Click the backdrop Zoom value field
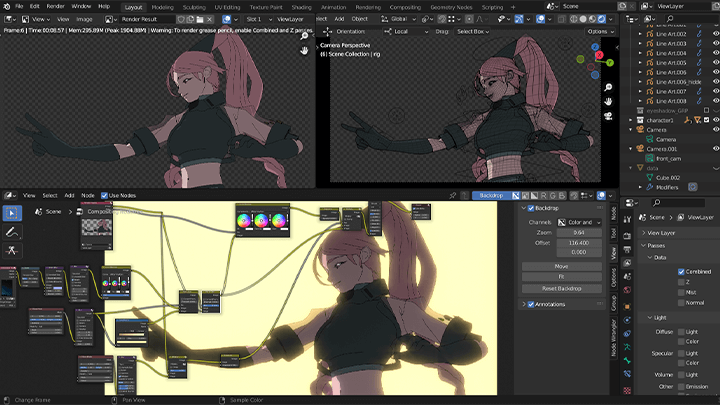Screen dimensions: 720x405 579,233
